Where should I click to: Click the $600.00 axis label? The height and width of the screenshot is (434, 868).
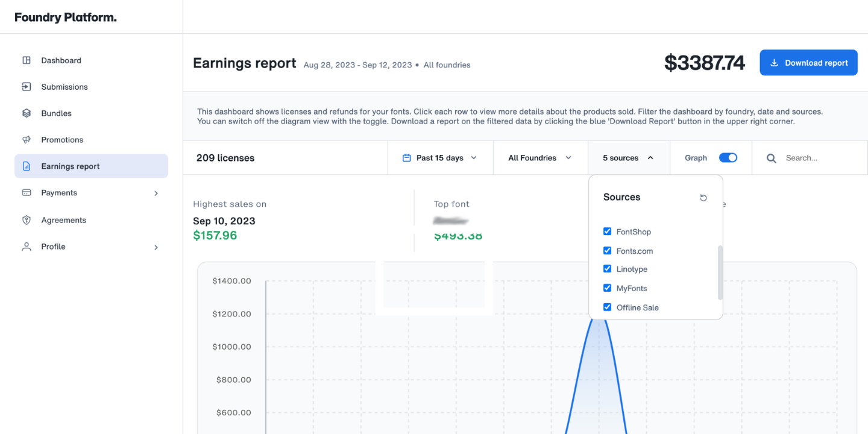coord(234,413)
